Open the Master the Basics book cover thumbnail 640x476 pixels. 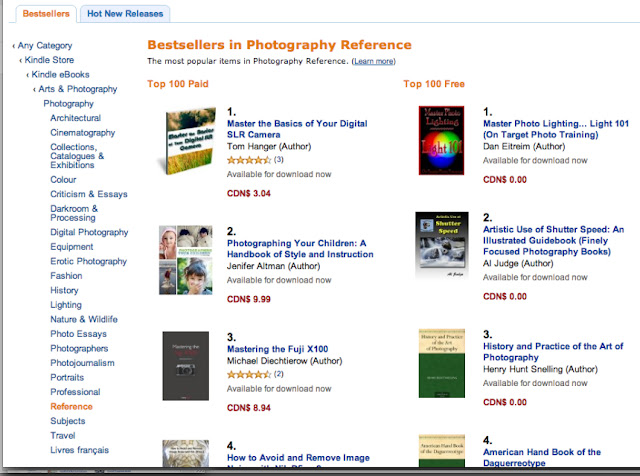187,141
